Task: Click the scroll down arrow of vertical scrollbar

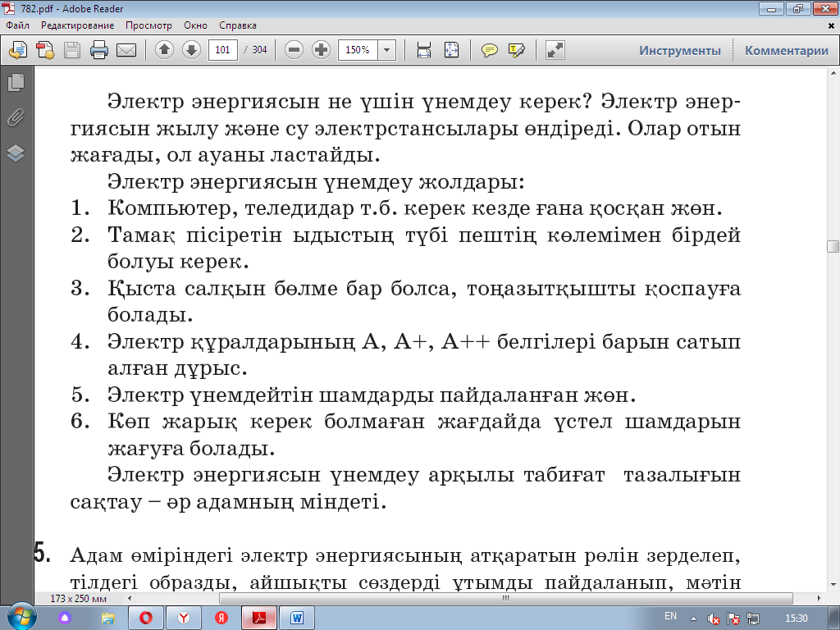Action: coord(833,584)
